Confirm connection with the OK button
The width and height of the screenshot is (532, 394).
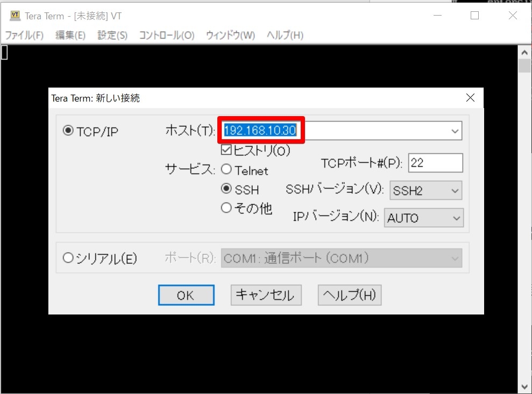pos(186,295)
